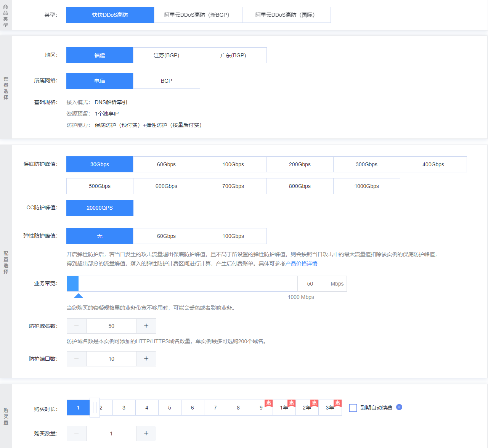Select 400Gbps base protection peak
The height and width of the screenshot is (448, 488).
(433, 164)
